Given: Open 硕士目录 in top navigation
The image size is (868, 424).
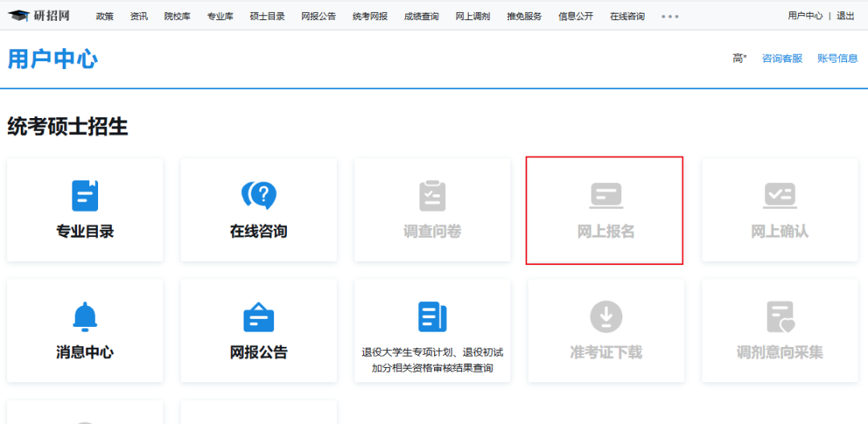Looking at the screenshot, I should point(268,16).
